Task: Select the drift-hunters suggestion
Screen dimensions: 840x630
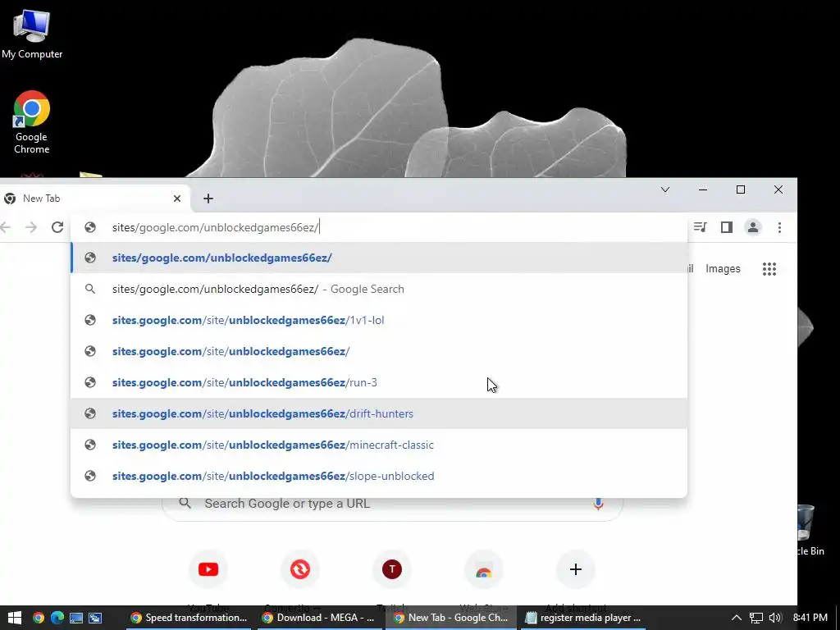Action: pos(379,413)
